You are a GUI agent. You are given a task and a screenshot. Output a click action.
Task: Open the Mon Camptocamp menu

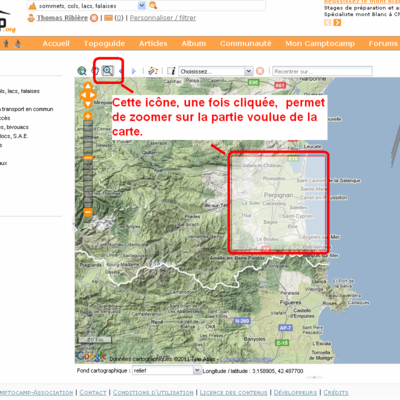[320, 43]
